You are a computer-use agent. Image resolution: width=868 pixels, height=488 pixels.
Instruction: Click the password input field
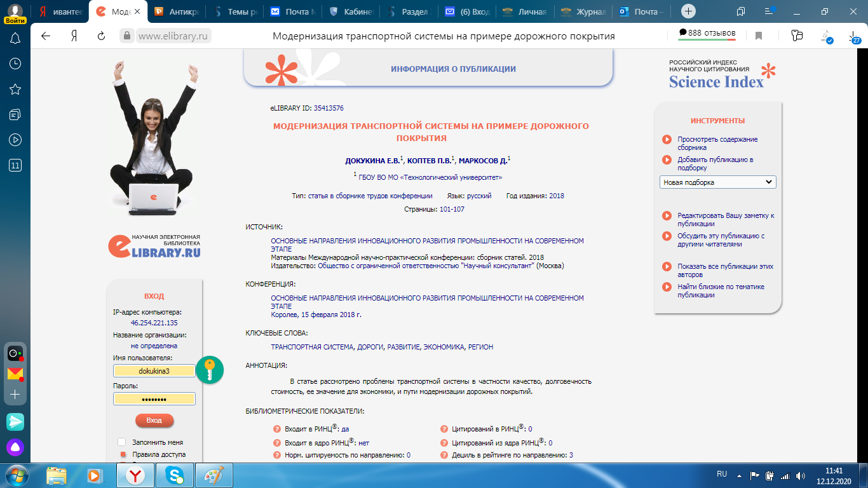[x=154, y=398]
